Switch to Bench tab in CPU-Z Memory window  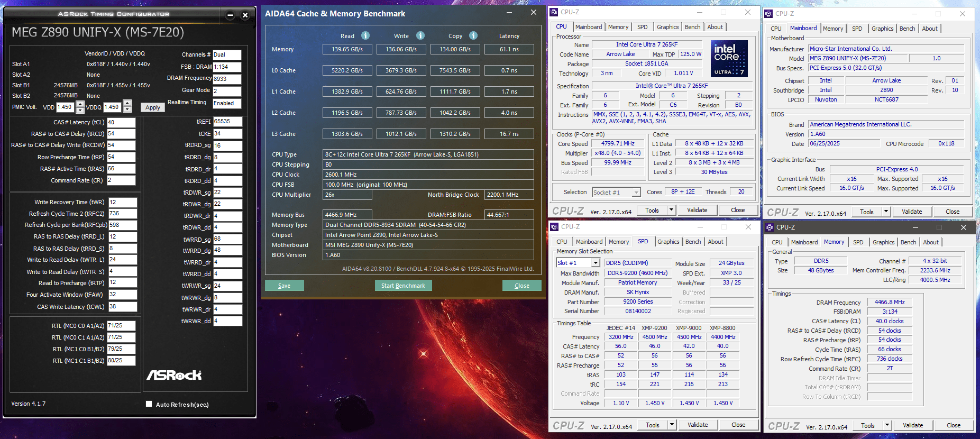click(x=908, y=242)
